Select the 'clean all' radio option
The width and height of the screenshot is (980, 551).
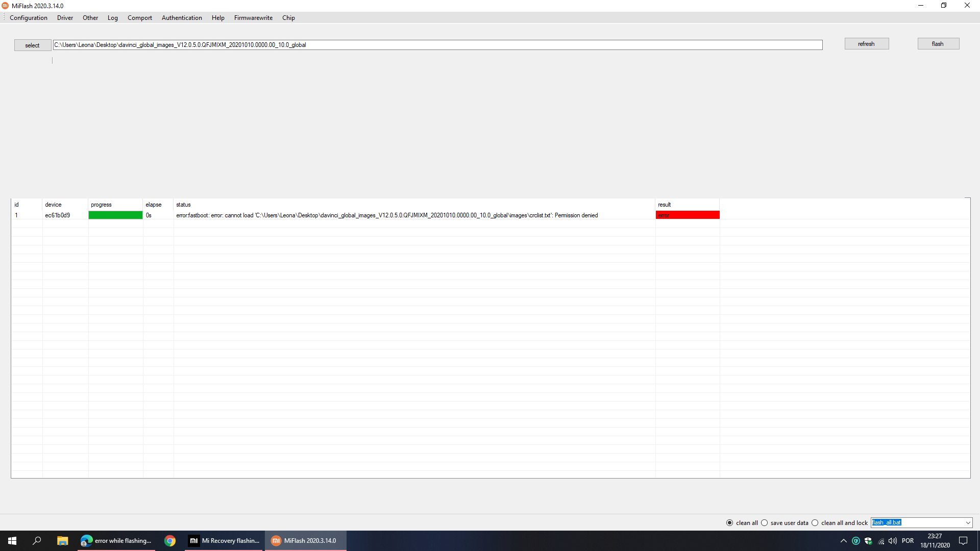[730, 523]
